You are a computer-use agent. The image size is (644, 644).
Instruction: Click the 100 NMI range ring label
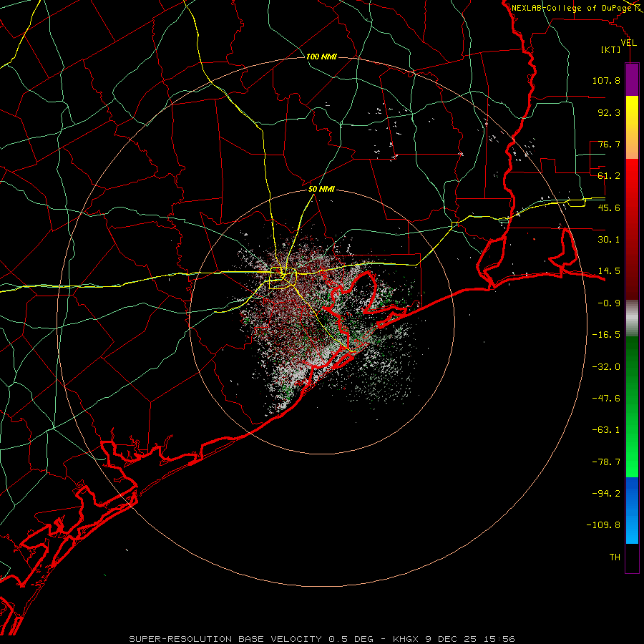point(321,57)
